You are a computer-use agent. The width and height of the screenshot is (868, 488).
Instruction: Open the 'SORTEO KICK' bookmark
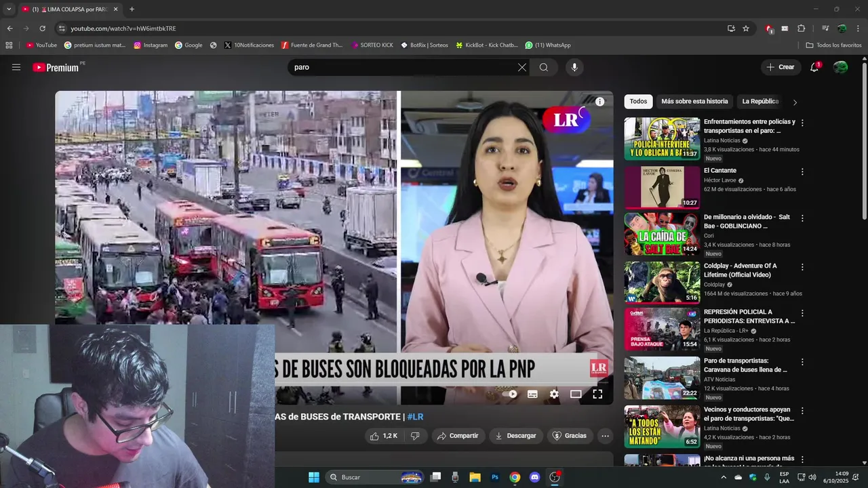coord(372,45)
